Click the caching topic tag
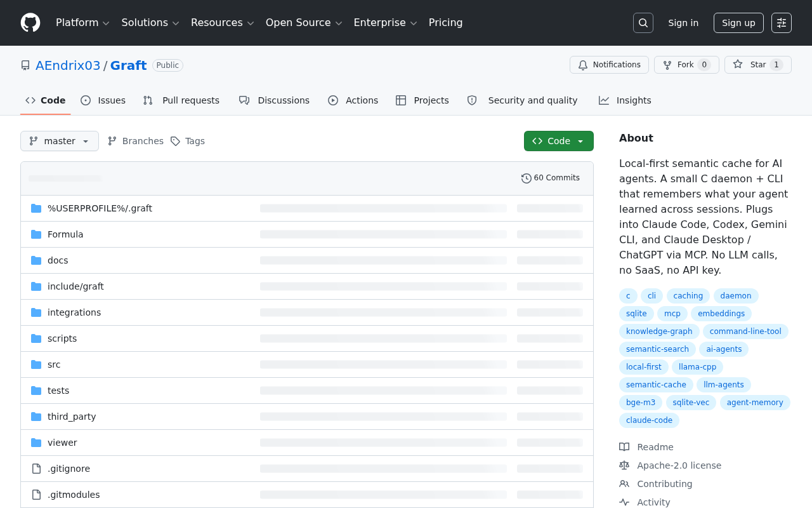The height and width of the screenshot is (508, 812). click(688, 296)
